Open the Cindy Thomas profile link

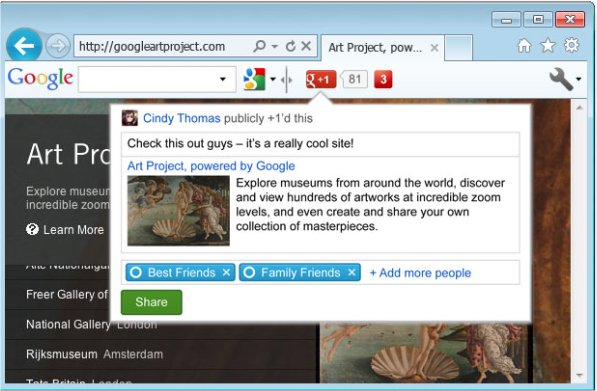pyautogui.click(x=182, y=118)
